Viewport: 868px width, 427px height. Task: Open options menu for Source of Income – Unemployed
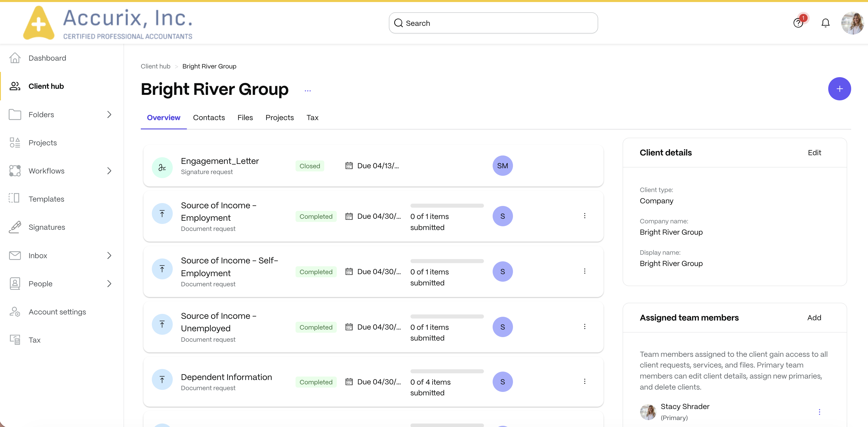(x=584, y=327)
